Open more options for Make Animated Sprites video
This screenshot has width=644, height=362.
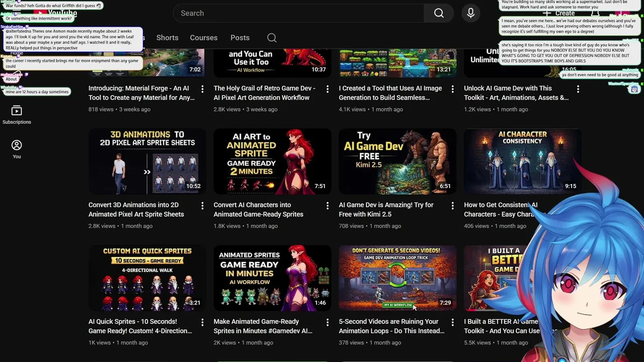pos(327,322)
